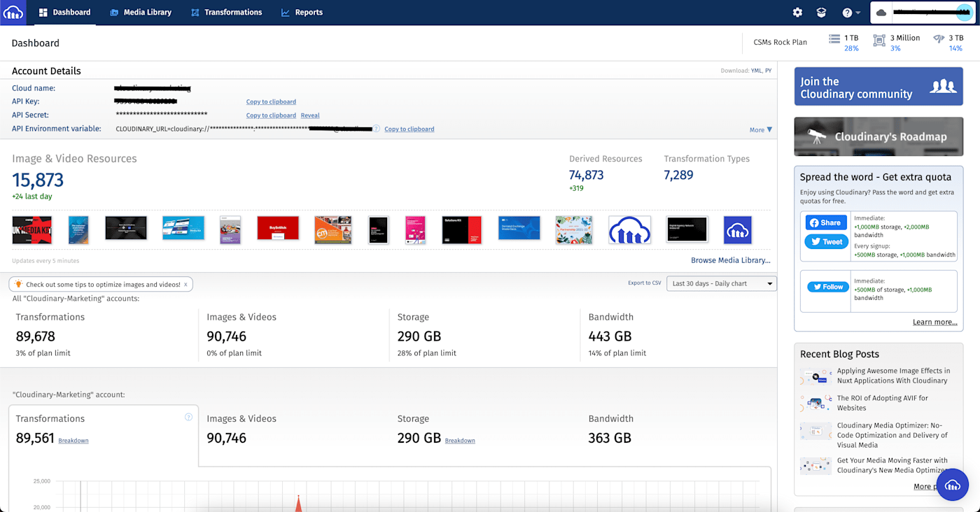Dismiss the optimization tips banner
980x512 pixels.
pos(185,285)
